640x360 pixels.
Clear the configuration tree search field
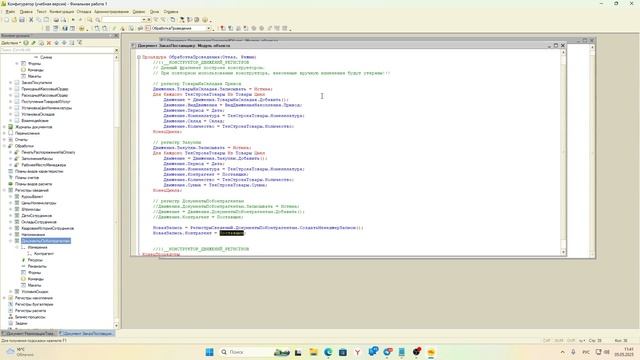116,50
